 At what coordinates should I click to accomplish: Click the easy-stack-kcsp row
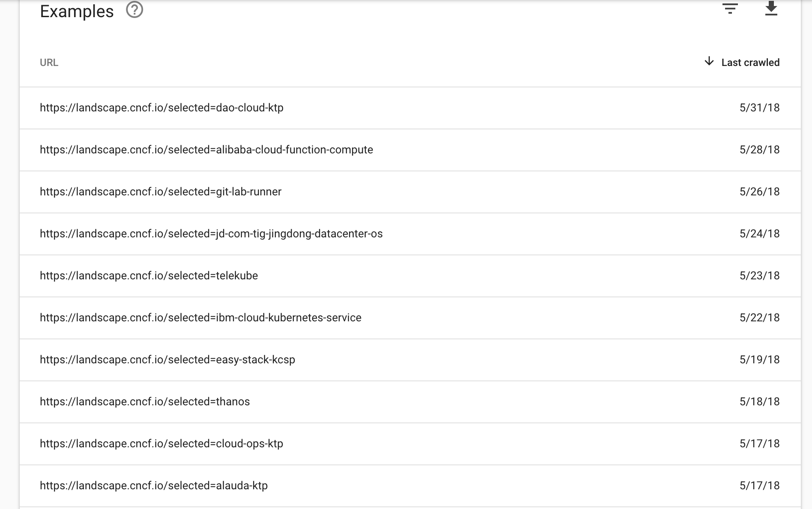tap(168, 360)
